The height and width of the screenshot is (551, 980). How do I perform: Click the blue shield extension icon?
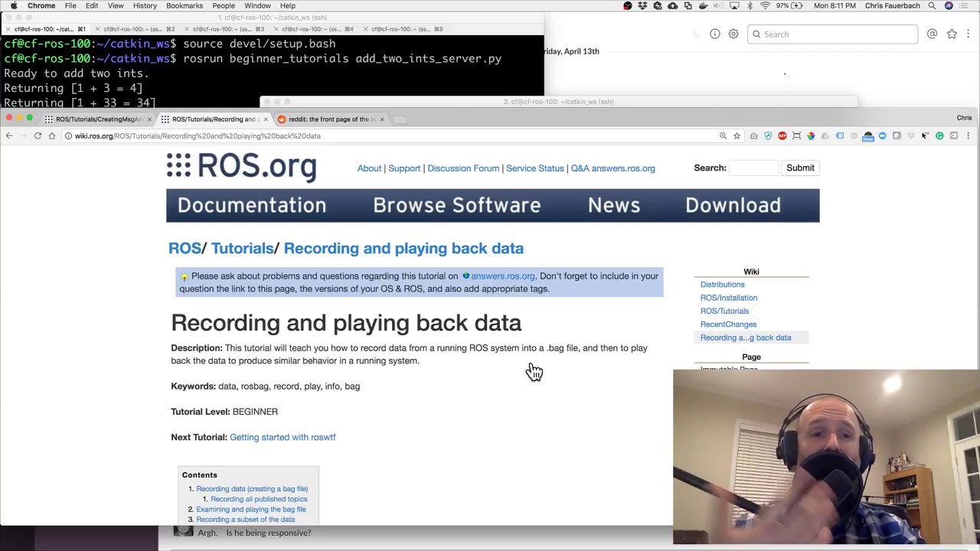pos(768,135)
